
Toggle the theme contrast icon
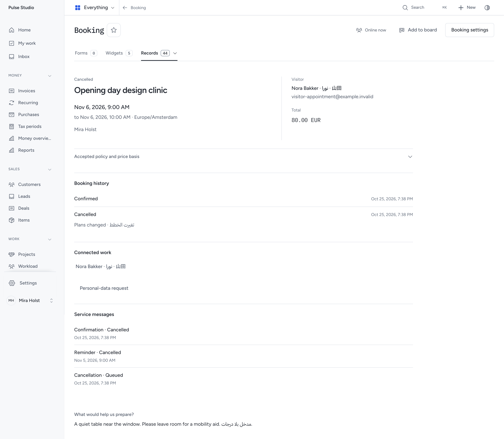coord(487,8)
